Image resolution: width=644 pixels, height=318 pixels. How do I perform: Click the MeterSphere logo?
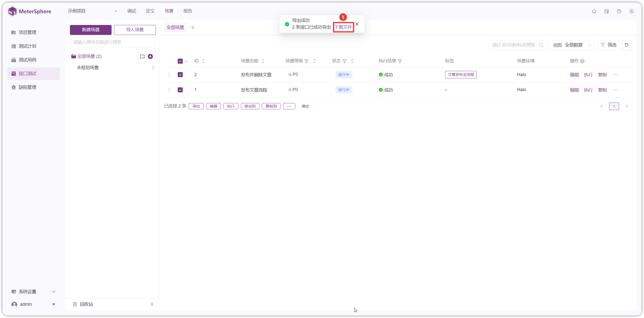[x=29, y=11]
